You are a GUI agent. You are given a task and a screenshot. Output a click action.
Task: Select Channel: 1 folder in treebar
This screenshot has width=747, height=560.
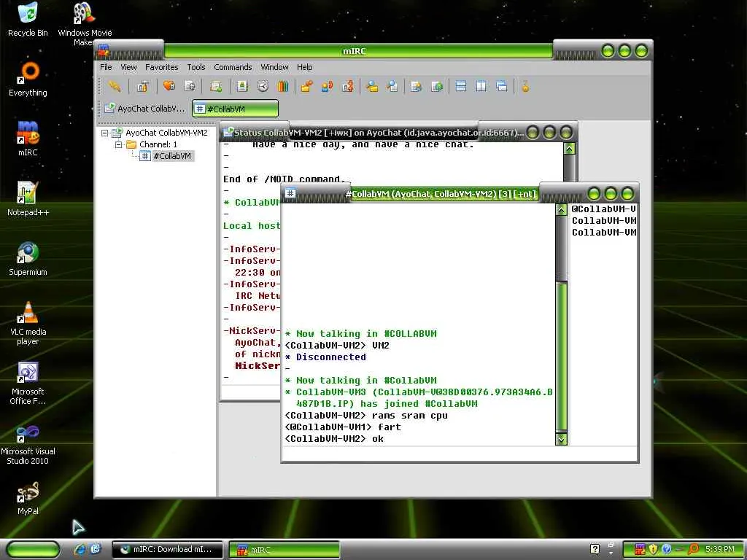tap(158, 144)
